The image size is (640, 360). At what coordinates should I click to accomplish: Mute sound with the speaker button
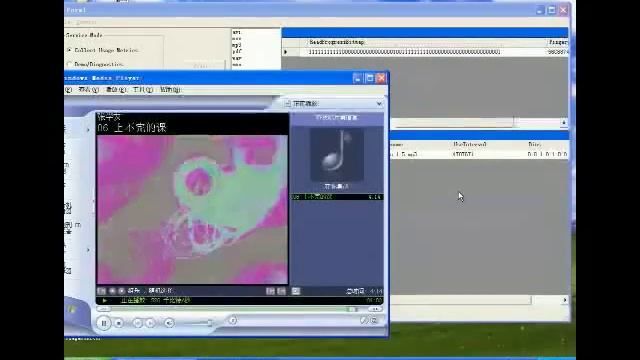(x=169, y=323)
